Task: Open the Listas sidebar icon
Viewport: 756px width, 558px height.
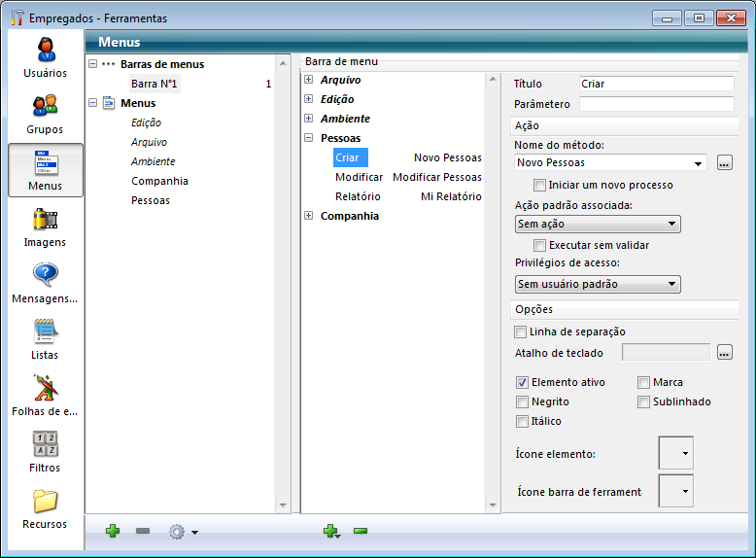Action: point(46,332)
